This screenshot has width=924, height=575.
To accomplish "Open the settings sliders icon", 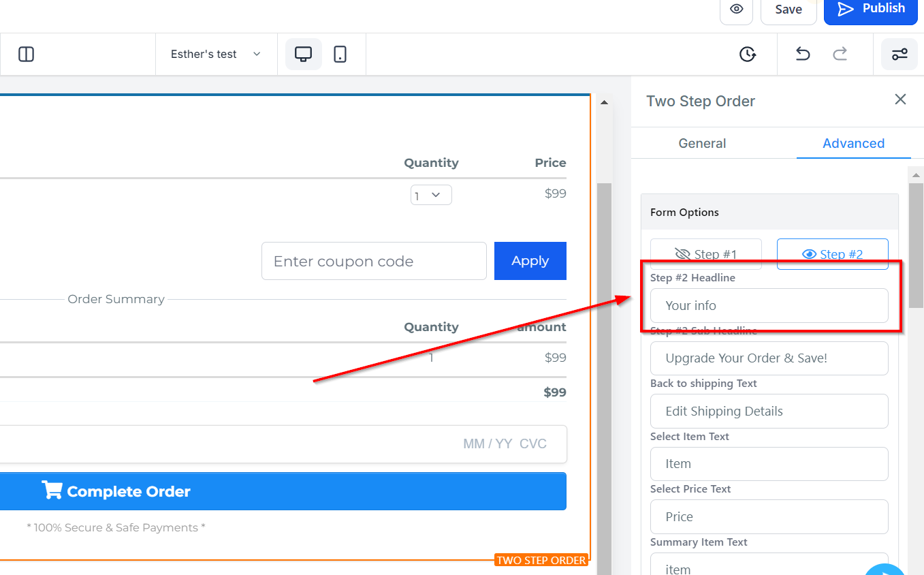I will (x=899, y=55).
